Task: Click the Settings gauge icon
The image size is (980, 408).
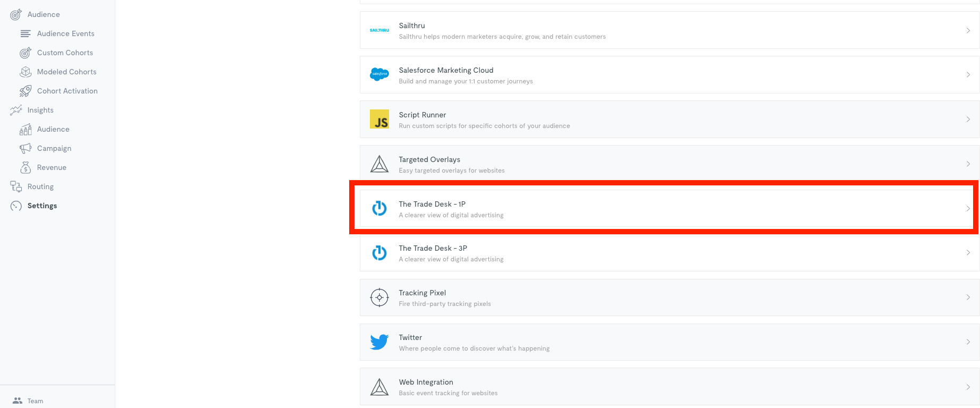Action: [16, 206]
